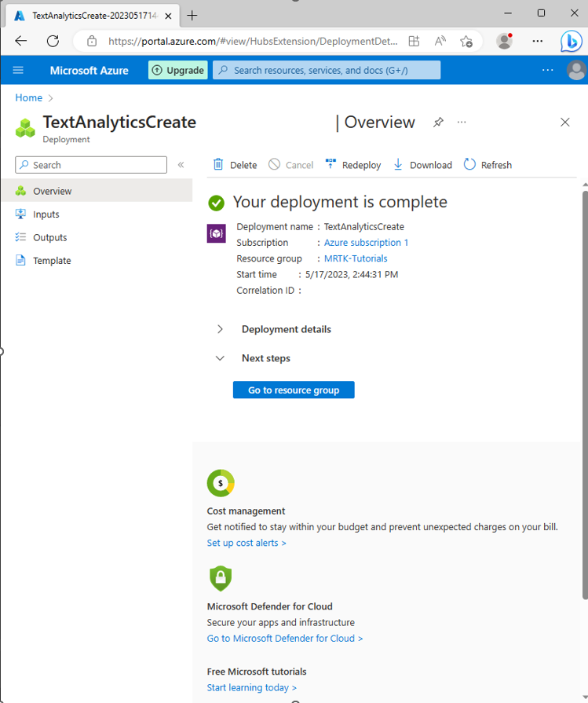Click the Microsoft Defender shield icon
This screenshot has height=703, width=588.
coord(221,578)
